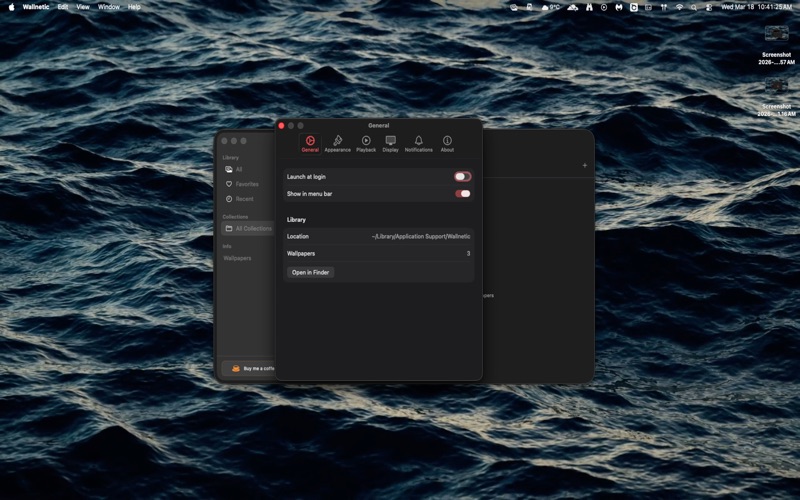The image size is (800, 500).
Task: Open the Edit menu
Action: pos(63,7)
